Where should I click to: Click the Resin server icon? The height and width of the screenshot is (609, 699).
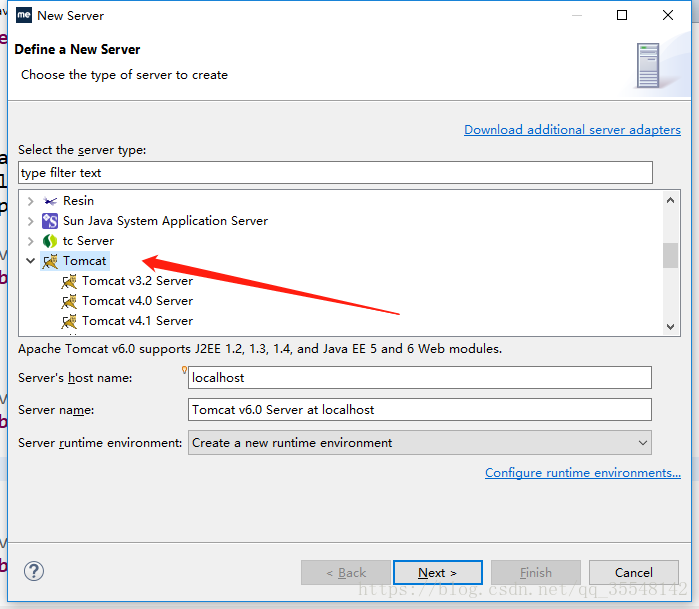click(50, 201)
